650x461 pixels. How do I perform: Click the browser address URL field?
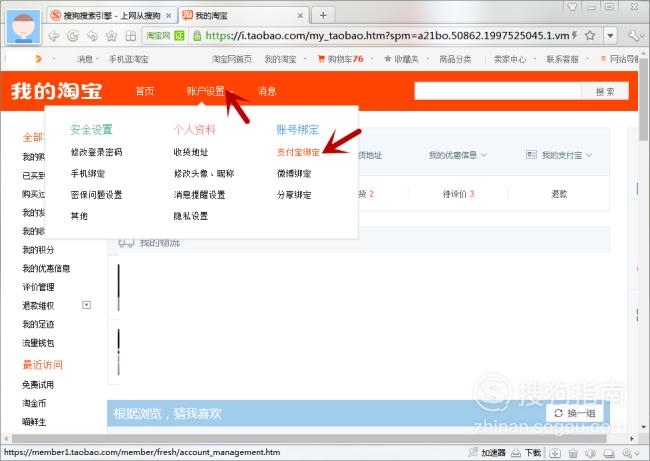[388, 36]
